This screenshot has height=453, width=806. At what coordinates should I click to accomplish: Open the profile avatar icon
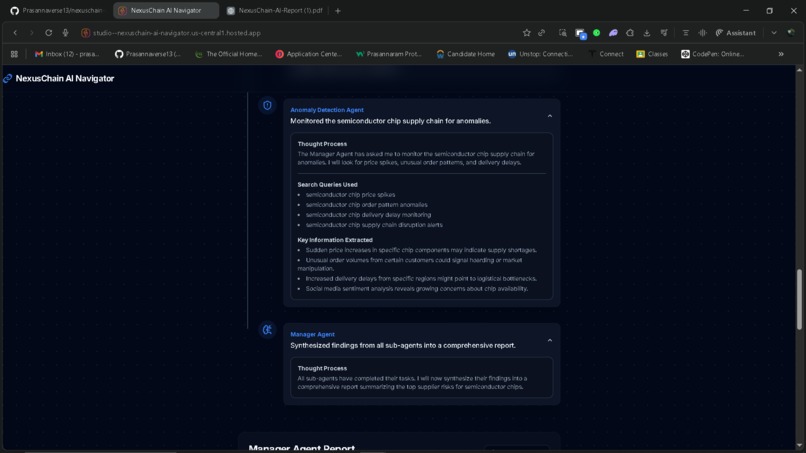pyautogui.click(x=791, y=33)
